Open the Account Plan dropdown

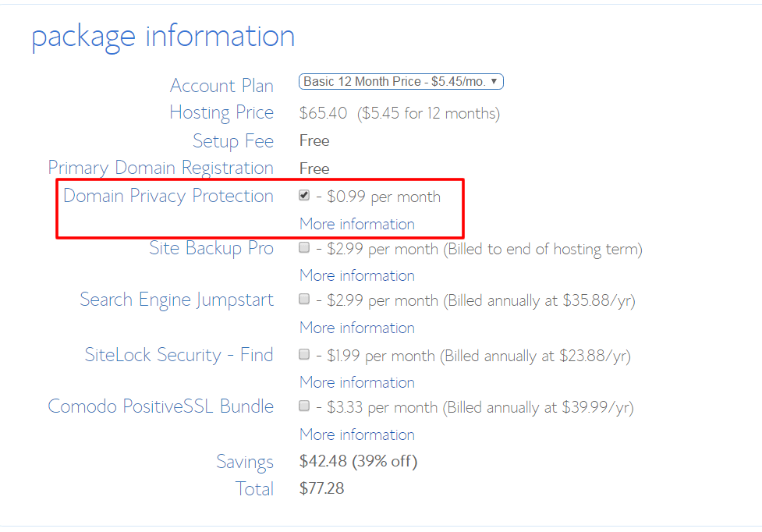[401, 82]
